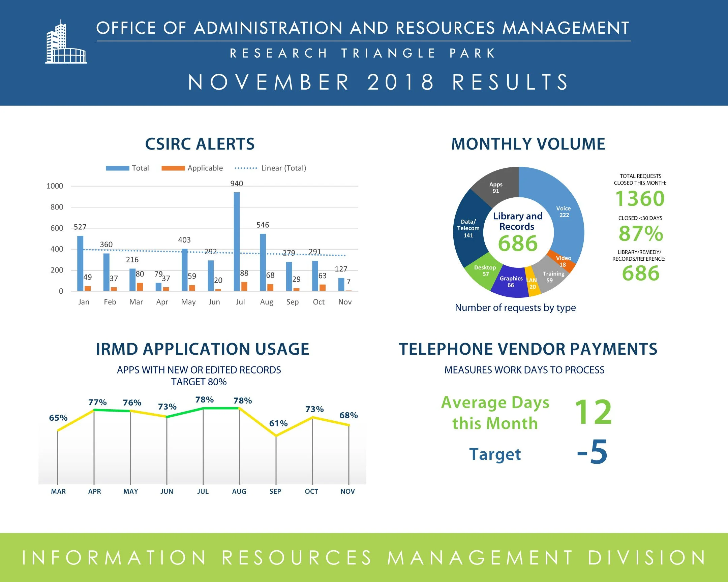Click the July total bar labeled 940
This screenshot has width=728, height=582.
tap(237, 241)
